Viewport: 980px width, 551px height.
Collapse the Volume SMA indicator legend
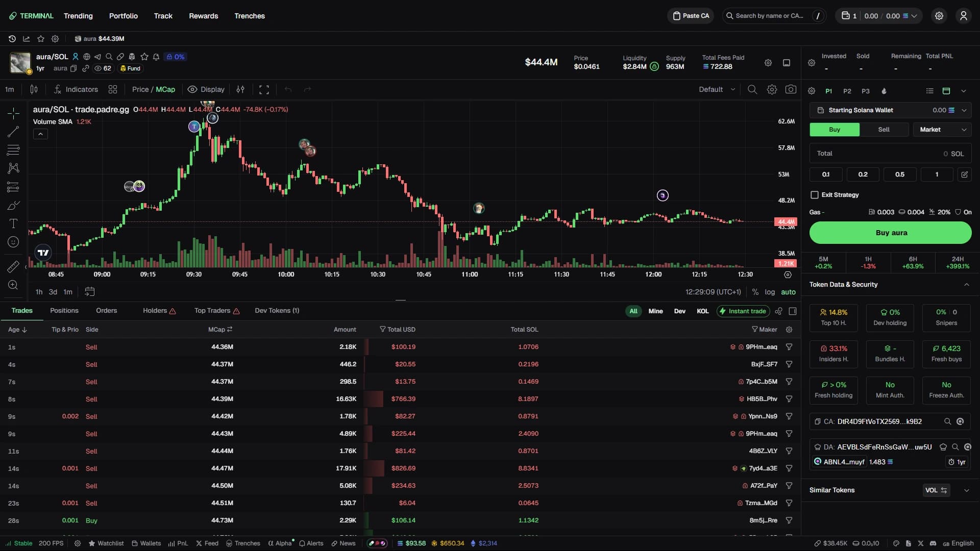point(40,134)
